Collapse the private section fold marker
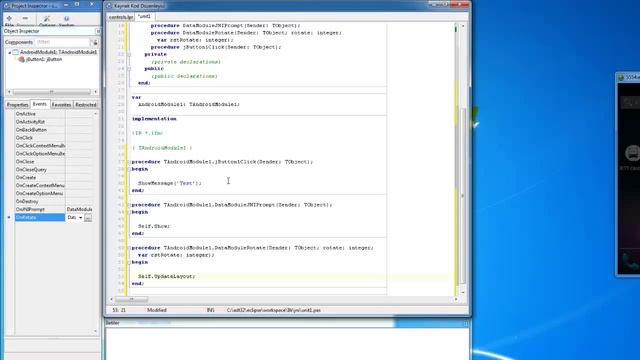The height and width of the screenshot is (360, 640). click(x=129, y=54)
